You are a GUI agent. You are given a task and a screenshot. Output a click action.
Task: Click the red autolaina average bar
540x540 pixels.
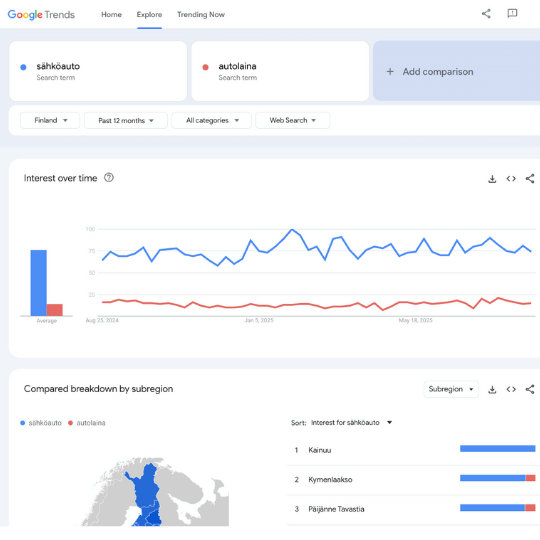coord(55,310)
